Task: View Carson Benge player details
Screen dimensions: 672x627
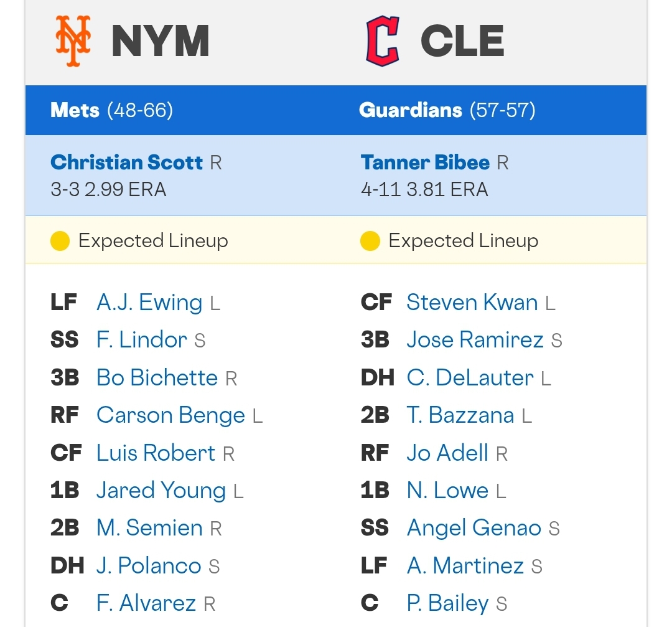Action: coord(170,415)
